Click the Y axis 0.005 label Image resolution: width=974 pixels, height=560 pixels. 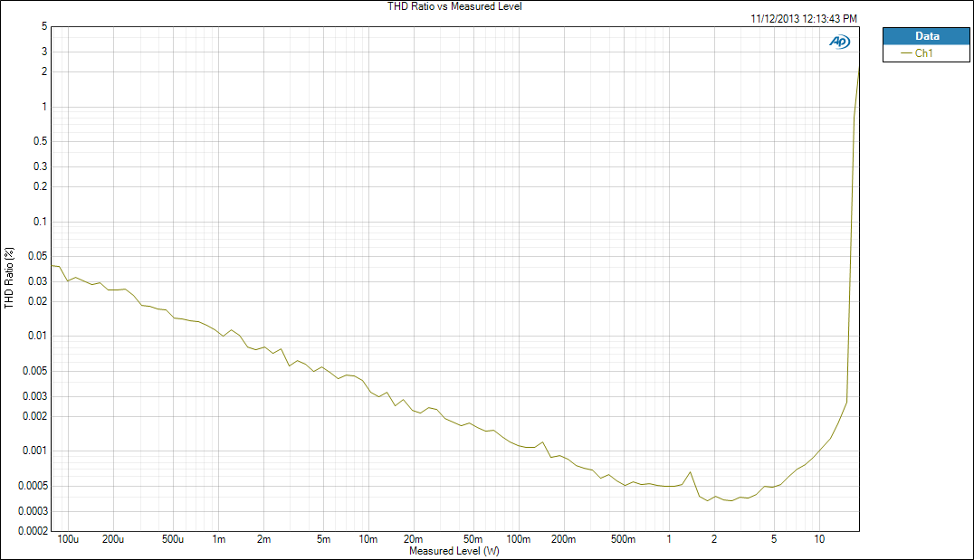coord(34,371)
